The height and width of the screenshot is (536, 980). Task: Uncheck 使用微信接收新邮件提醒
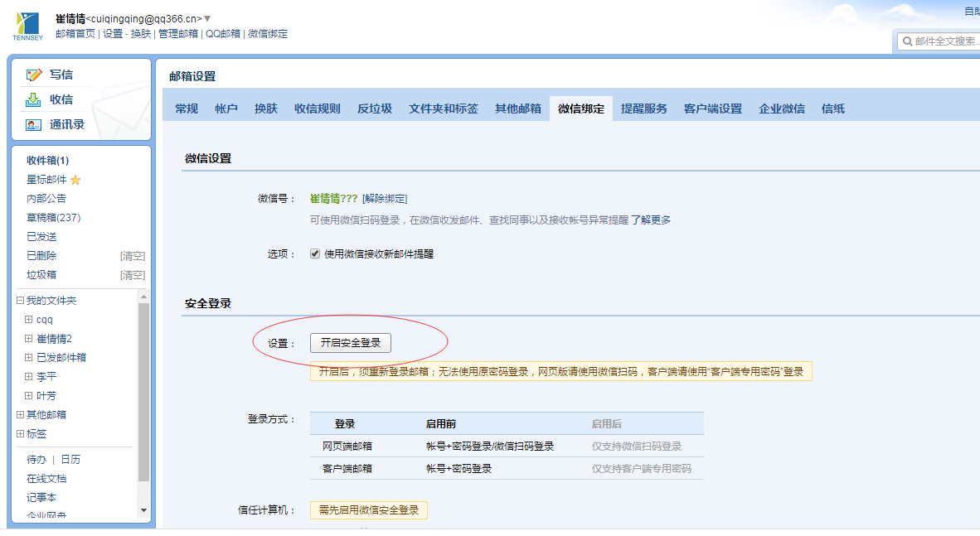point(314,254)
